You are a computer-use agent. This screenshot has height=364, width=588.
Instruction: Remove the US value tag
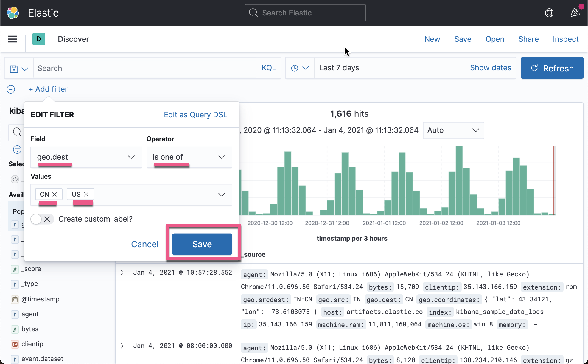pyautogui.click(x=86, y=194)
